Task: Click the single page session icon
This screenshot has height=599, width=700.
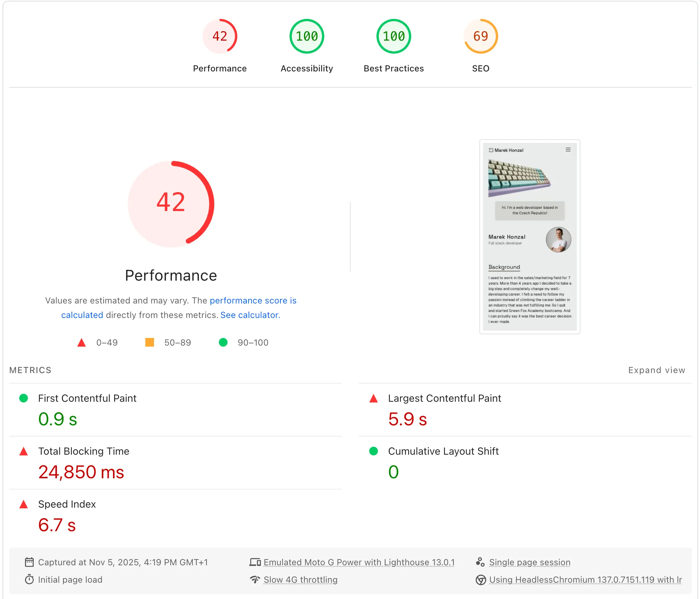Action: pyautogui.click(x=480, y=562)
